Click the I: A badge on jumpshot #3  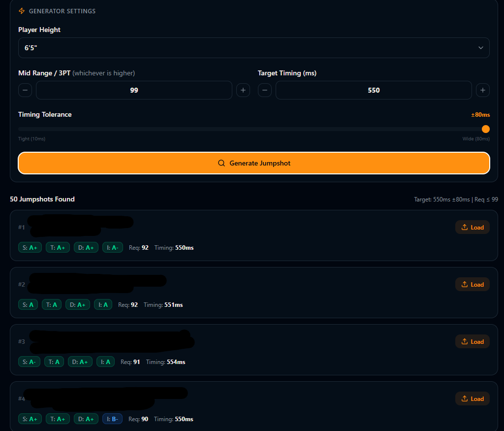tap(105, 362)
